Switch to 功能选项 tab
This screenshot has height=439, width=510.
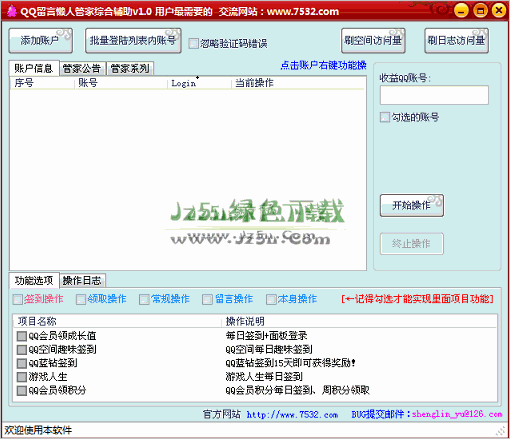coord(34,280)
